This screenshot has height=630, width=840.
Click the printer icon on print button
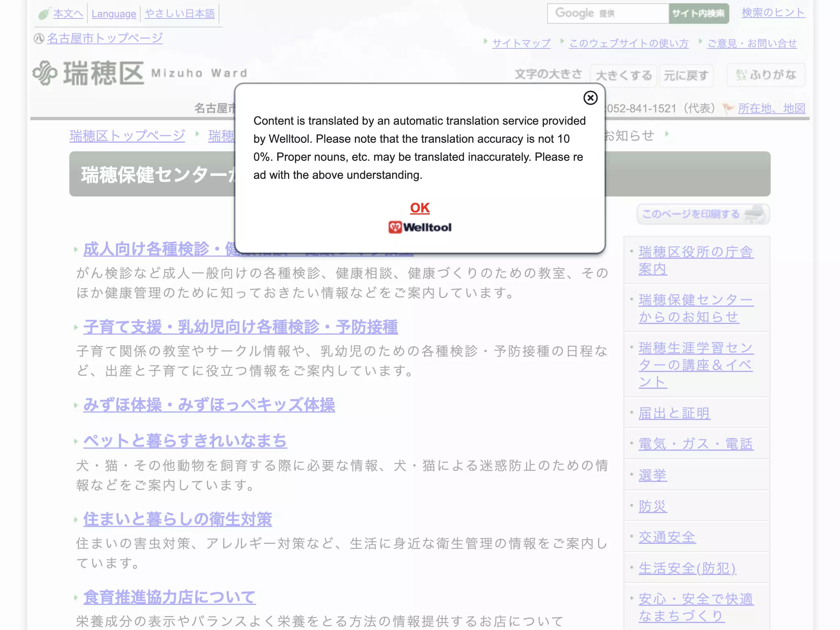pos(754,214)
